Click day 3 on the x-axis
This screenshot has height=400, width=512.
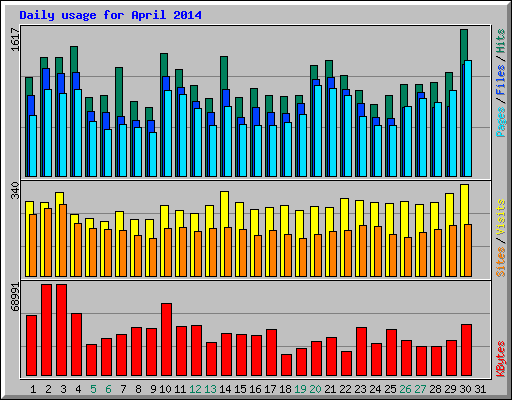[63, 389]
